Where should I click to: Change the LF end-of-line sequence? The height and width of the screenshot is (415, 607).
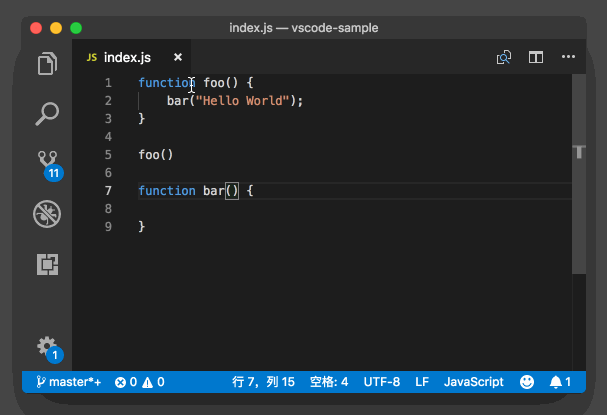click(422, 382)
